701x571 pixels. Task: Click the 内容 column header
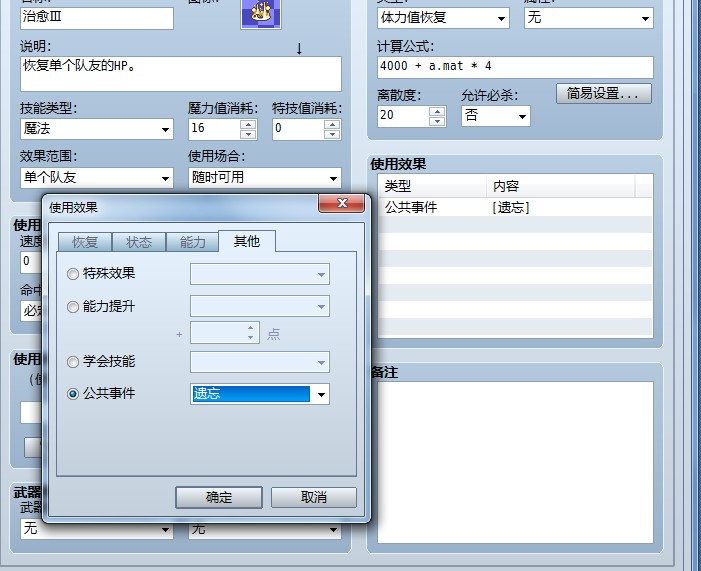561,186
